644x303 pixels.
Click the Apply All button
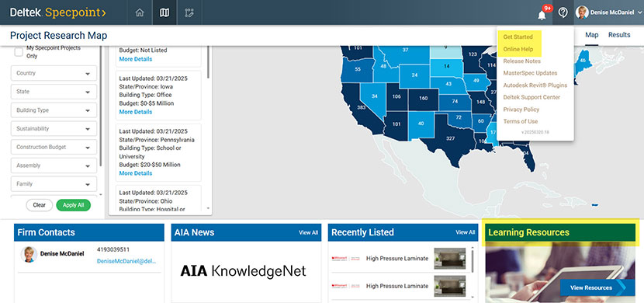click(74, 205)
